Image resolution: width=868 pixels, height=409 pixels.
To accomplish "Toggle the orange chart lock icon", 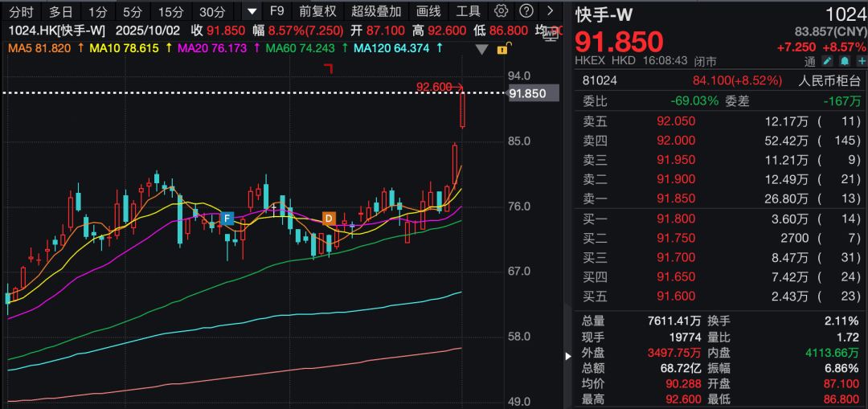I will [502, 49].
